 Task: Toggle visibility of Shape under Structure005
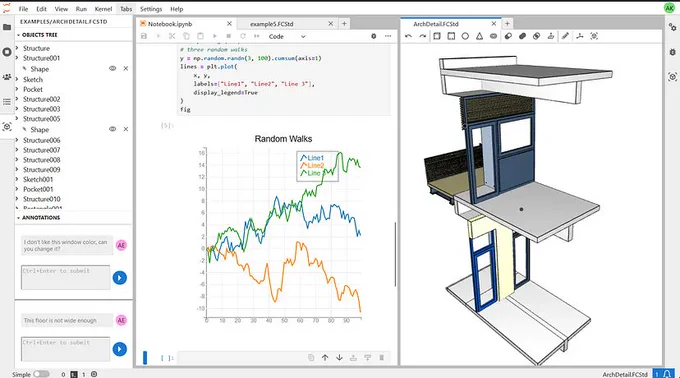click(x=112, y=129)
